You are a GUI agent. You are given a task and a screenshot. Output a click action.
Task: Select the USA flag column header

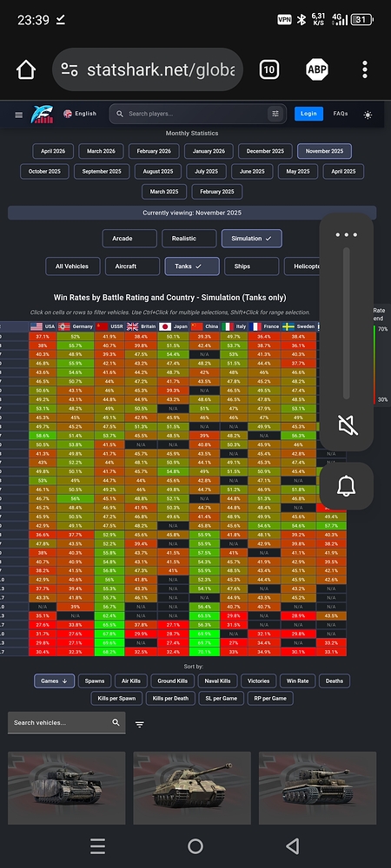(43, 326)
